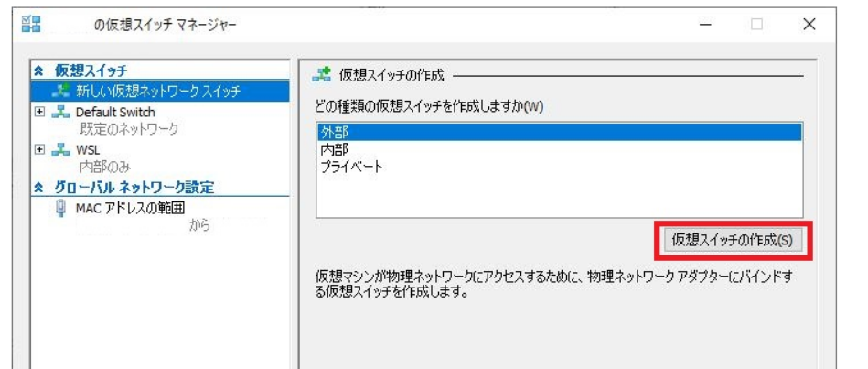
Task: Expand the WSL tree node
Action: (x=40, y=149)
